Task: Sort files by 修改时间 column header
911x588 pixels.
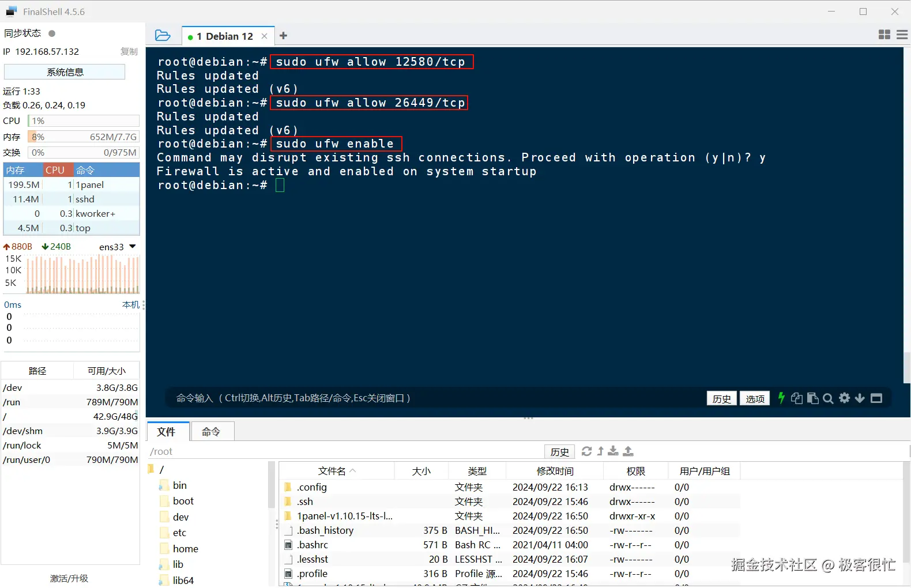Action: pyautogui.click(x=555, y=471)
